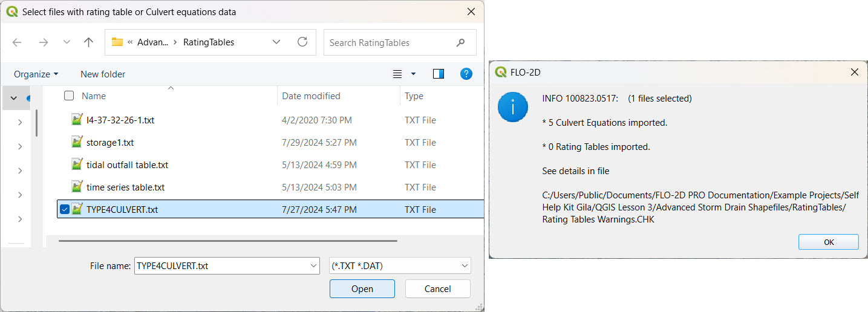Click the Up one level arrow icon

point(88,42)
